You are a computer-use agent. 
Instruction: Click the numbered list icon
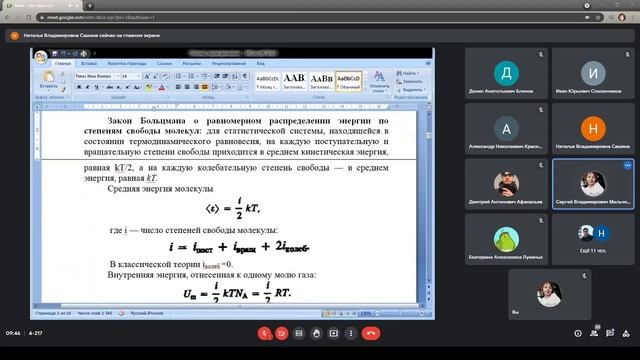click(191, 76)
